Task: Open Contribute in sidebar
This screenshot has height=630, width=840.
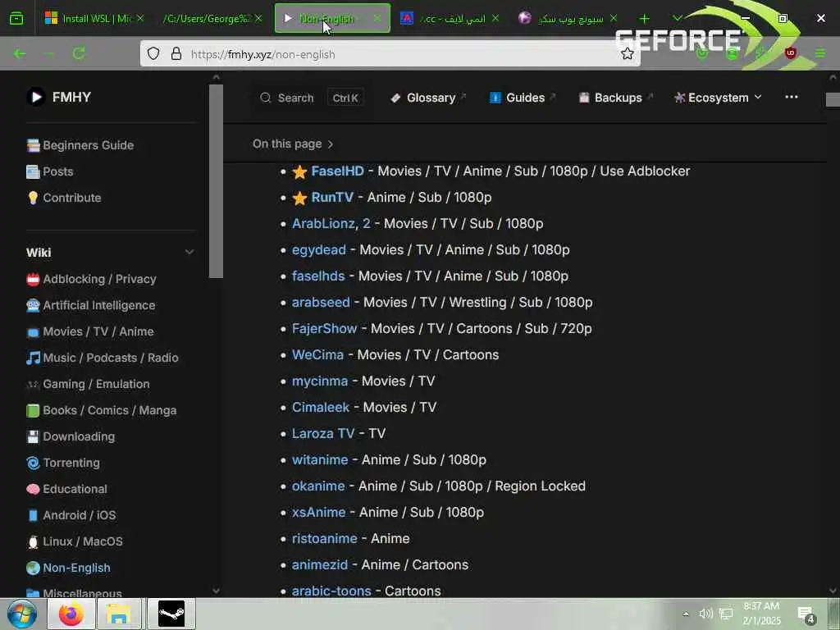Action: 64,198
